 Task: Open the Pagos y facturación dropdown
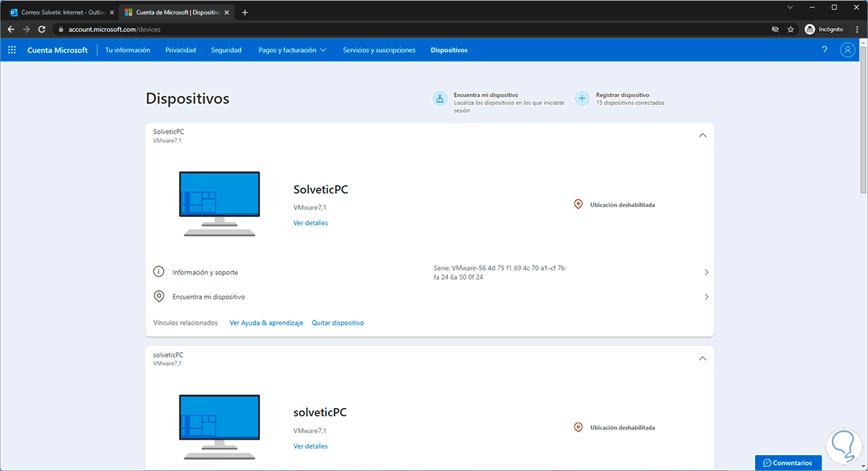point(292,50)
